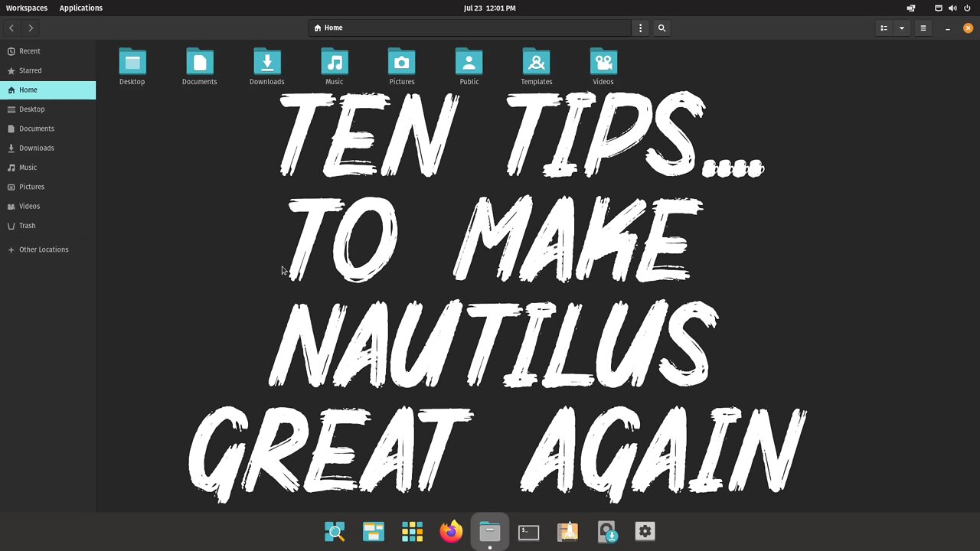The height and width of the screenshot is (551, 980).
Task: Open the calendar from the date and time
Action: coord(489,8)
